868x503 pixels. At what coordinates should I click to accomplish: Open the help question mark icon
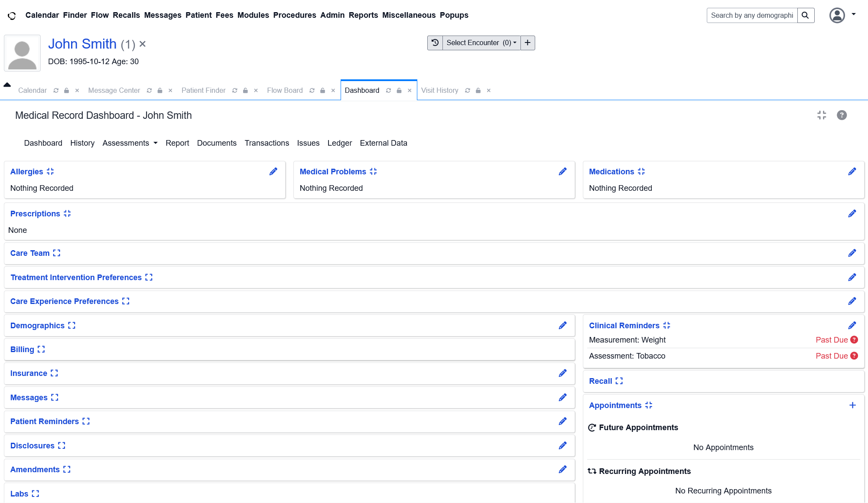842,115
